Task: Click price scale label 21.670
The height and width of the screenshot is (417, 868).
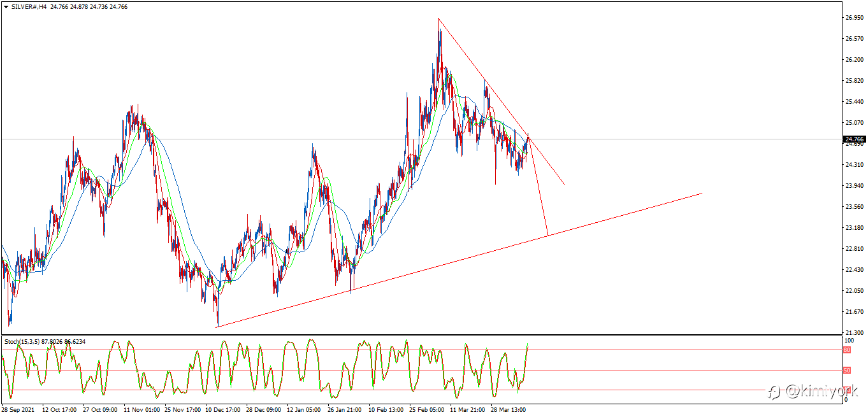Action: click(854, 312)
